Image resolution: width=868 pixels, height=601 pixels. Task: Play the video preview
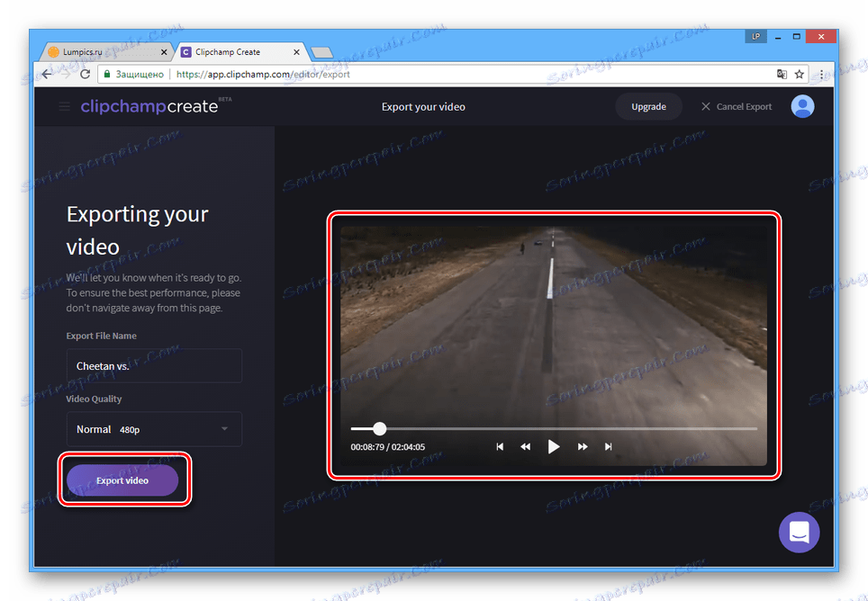[553, 445]
